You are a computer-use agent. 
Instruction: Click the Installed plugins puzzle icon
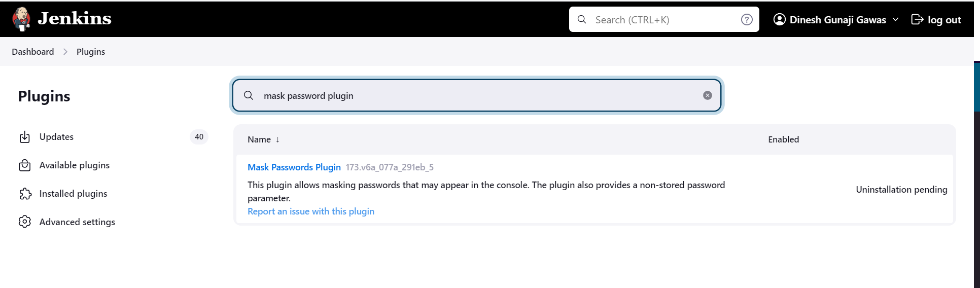[25, 194]
